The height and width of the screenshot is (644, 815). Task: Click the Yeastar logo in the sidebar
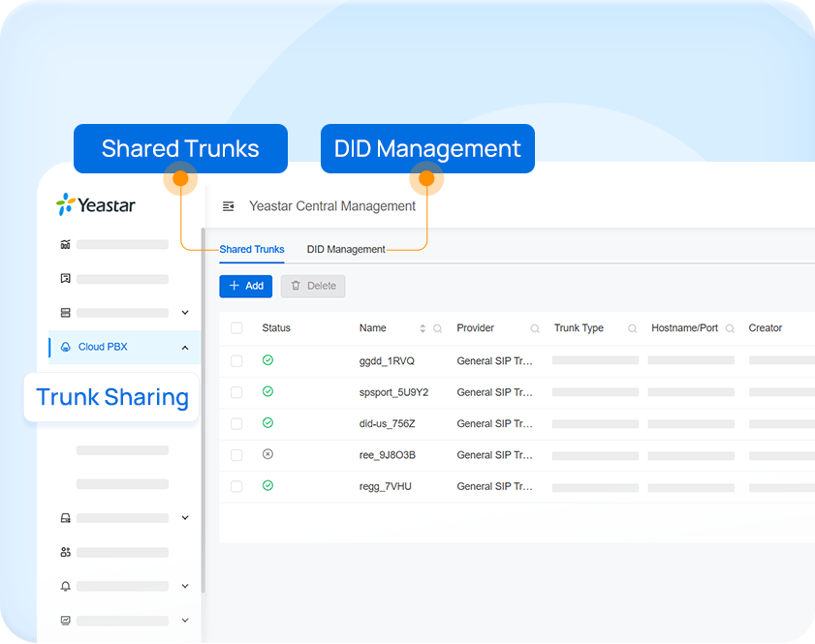click(x=95, y=204)
